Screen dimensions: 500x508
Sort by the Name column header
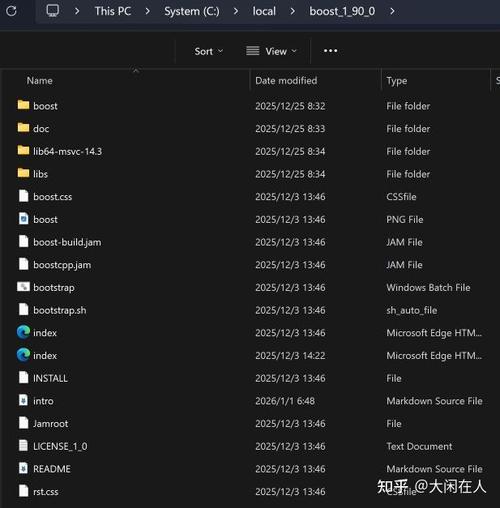(39, 81)
